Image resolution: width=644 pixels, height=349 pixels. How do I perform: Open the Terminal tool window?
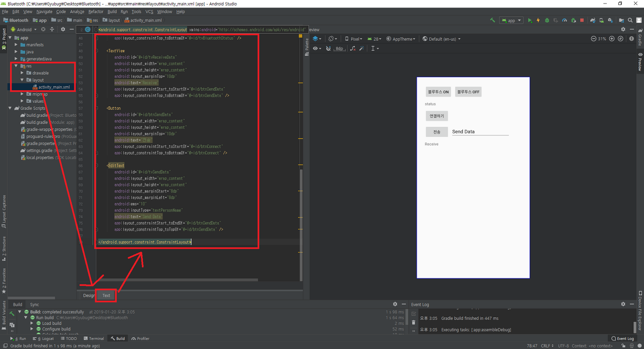click(x=94, y=338)
